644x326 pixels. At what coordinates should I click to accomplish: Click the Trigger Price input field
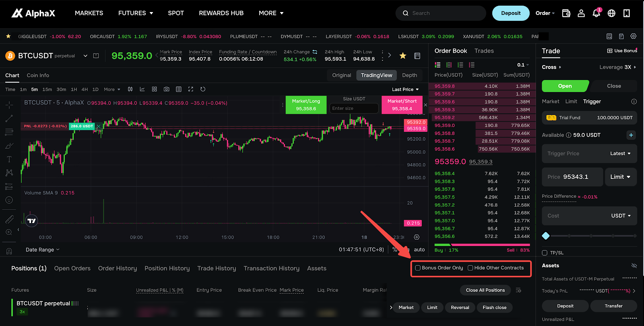(576, 154)
